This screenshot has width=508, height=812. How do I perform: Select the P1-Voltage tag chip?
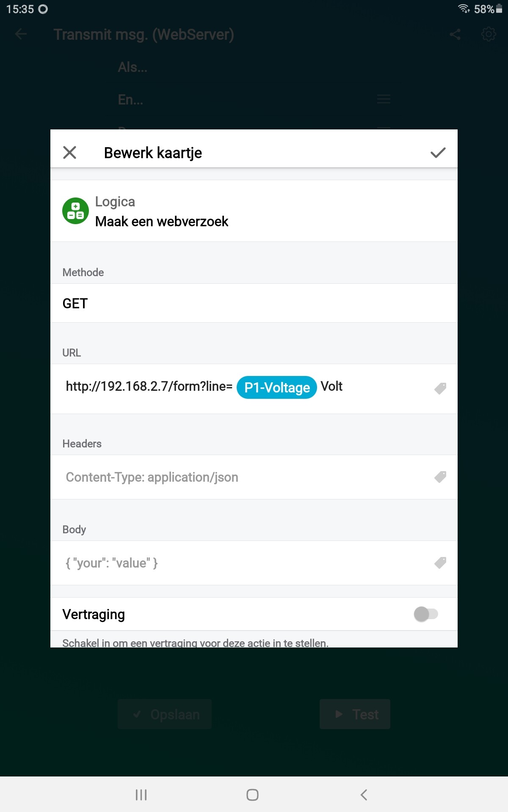pyautogui.click(x=277, y=387)
